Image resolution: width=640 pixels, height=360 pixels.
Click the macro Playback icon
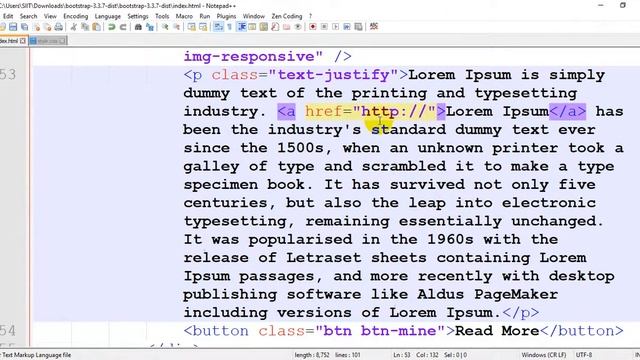point(336,27)
